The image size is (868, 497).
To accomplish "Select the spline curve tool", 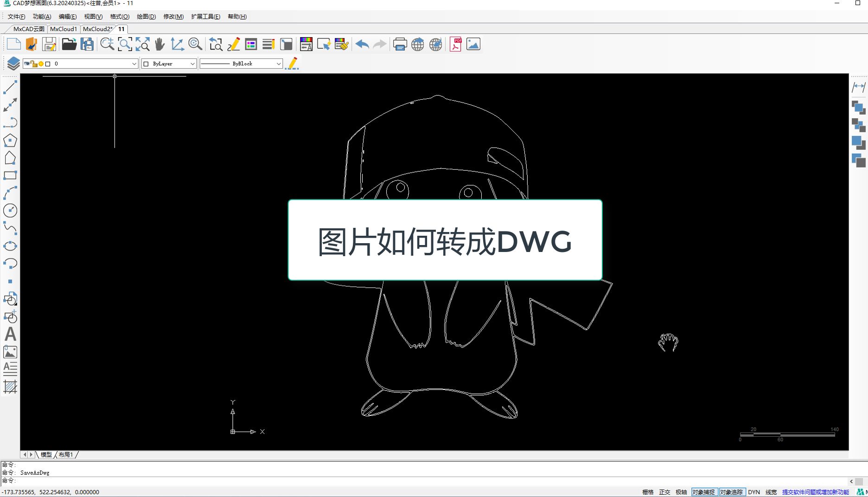I will tap(10, 228).
